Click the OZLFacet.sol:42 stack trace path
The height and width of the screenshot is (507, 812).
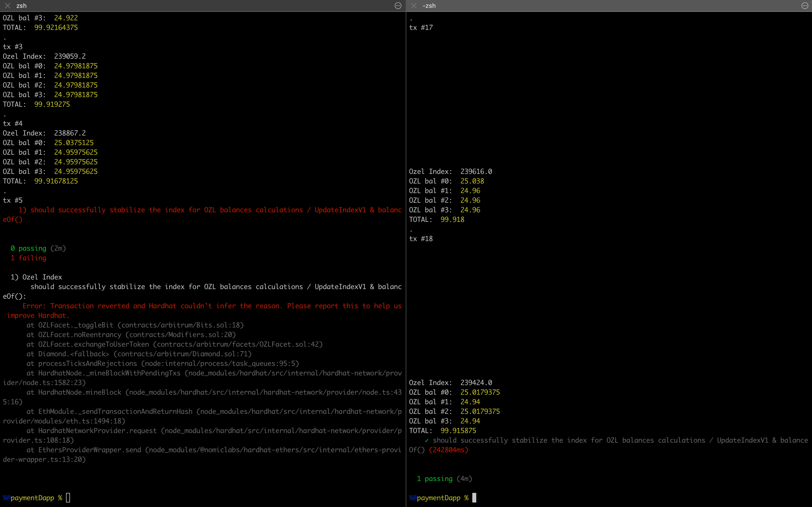point(238,344)
